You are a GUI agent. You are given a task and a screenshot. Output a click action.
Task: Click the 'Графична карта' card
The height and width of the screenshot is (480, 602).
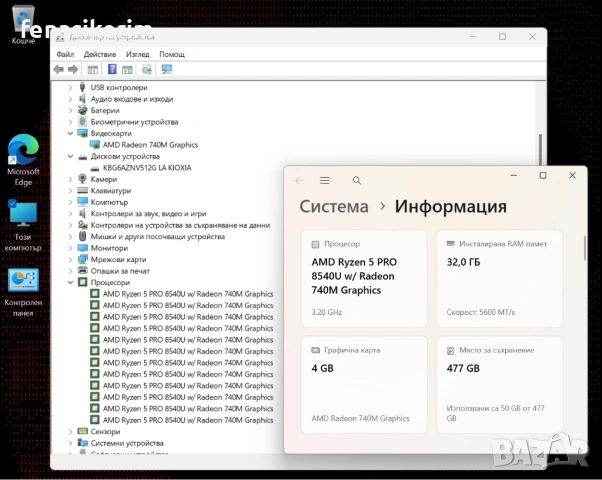(364, 385)
